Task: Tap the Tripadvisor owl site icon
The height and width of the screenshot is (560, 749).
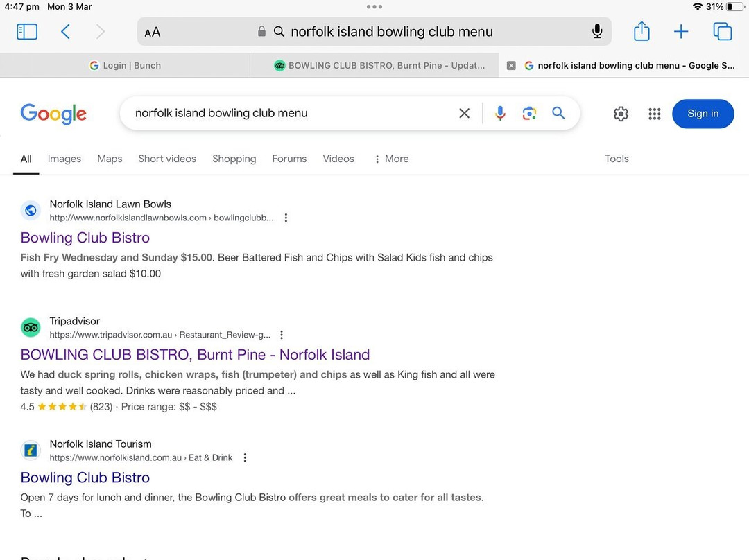Action: [x=31, y=328]
